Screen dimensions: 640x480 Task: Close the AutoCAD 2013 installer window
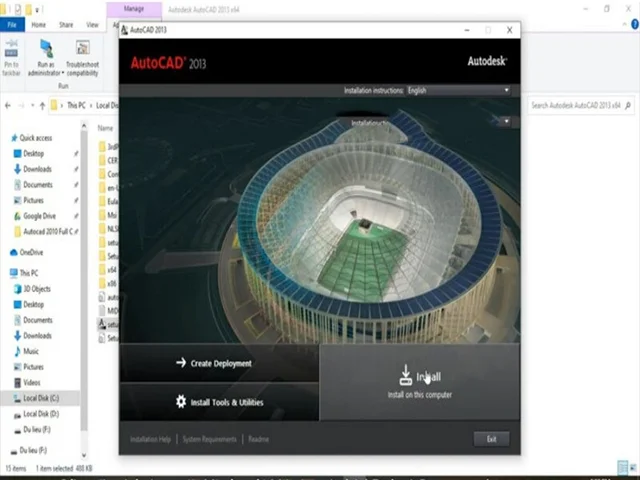[x=509, y=30]
